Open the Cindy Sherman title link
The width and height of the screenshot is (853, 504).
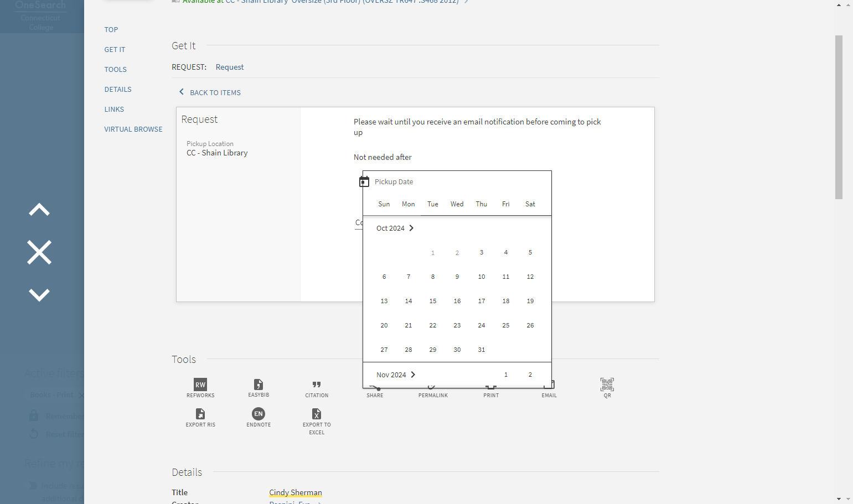click(x=296, y=492)
